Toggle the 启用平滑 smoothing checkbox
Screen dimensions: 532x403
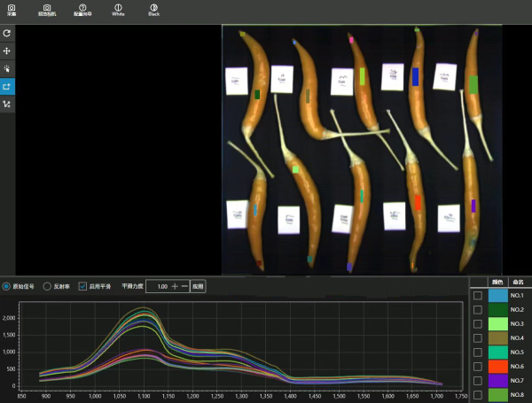point(82,286)
